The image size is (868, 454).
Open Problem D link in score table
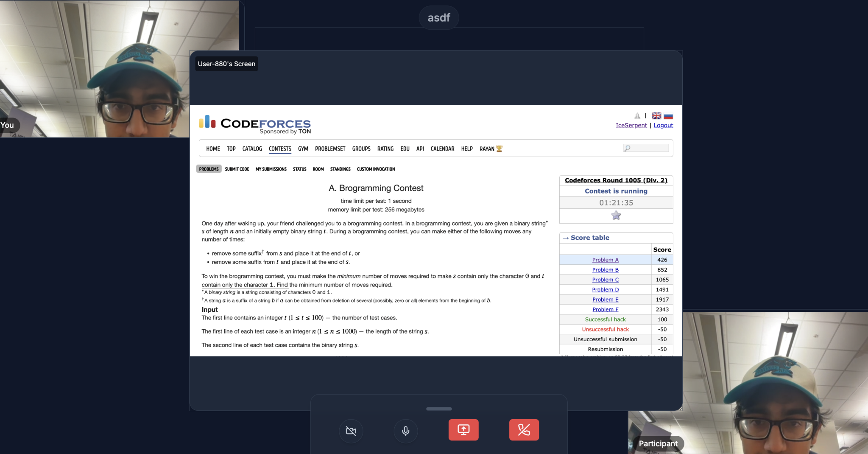click(x=606, y=289)
